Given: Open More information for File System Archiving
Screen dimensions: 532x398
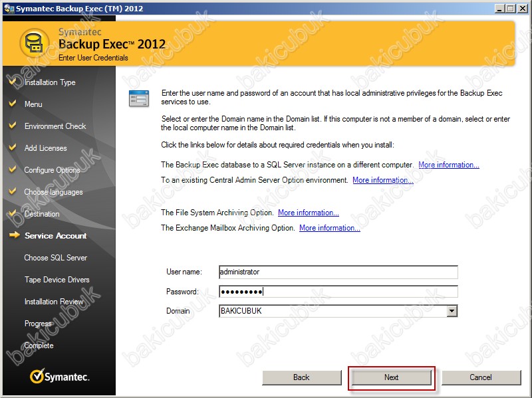Looking at the screenshot, I should click(309, 213).
